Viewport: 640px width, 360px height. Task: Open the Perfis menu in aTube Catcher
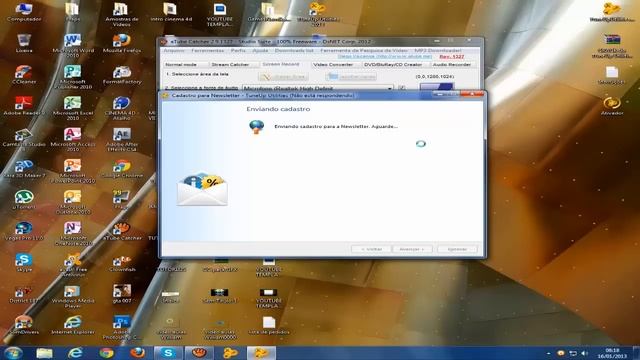238,51
